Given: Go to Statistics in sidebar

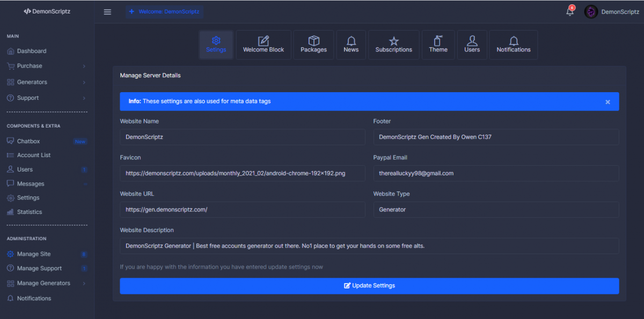Looking at the screenshot, I should click(x=29, y=212).
